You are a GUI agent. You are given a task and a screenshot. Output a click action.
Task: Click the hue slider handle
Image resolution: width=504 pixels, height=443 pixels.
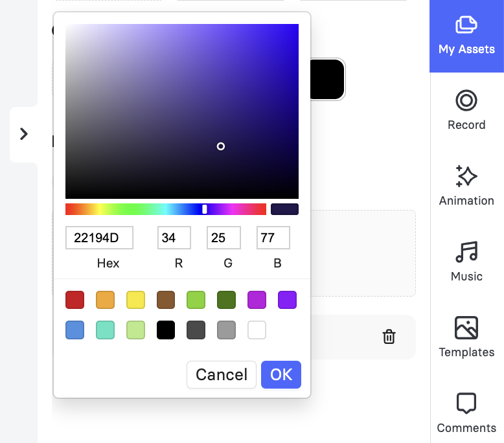tap(205, 209)
